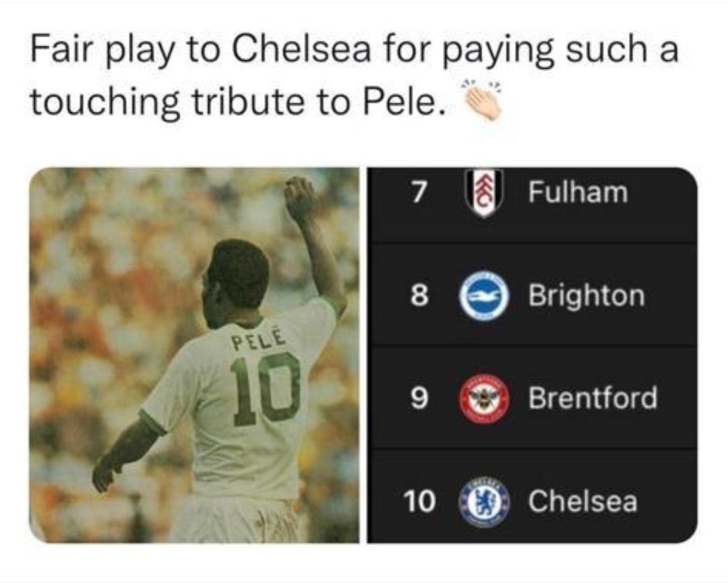Click the position number 9

click(419, 398)
